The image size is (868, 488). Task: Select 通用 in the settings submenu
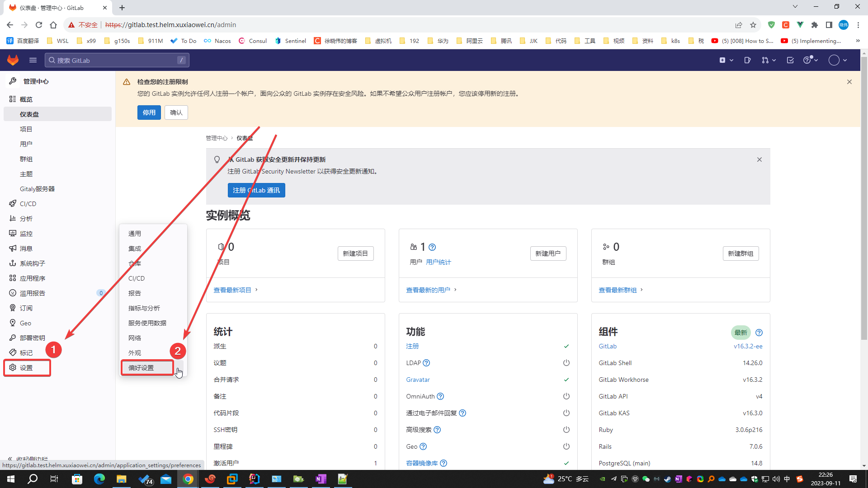tap(135, 234)
